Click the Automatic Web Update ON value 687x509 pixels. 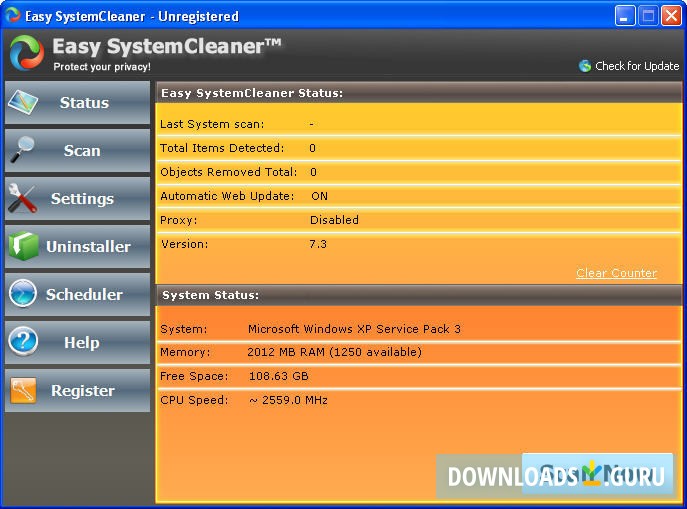[x=319, y=196]
